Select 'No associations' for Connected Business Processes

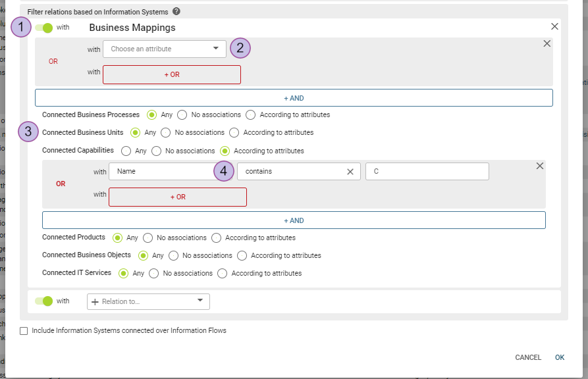[182, 115]
